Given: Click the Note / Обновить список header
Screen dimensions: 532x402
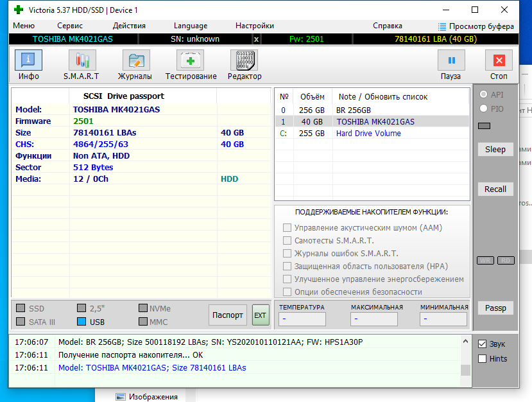Looking at the screenshot, I should coord(383,97).
